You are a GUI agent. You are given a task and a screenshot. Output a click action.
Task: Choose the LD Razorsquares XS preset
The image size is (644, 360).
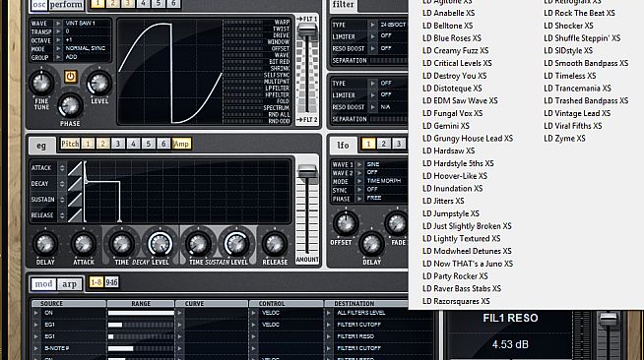click(x=456, y=301)
